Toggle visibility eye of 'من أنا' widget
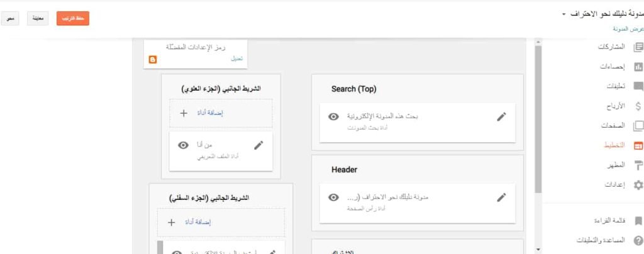 click(183, 145)
